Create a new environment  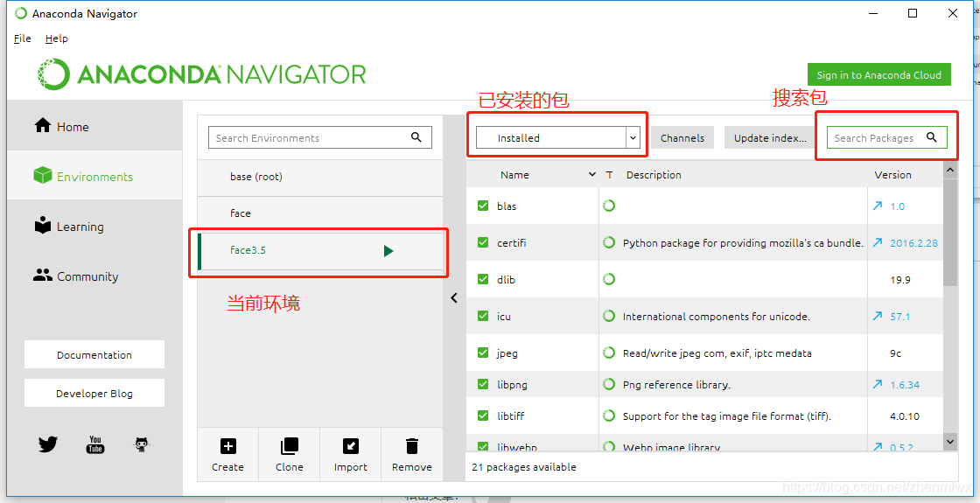[227, 454]
